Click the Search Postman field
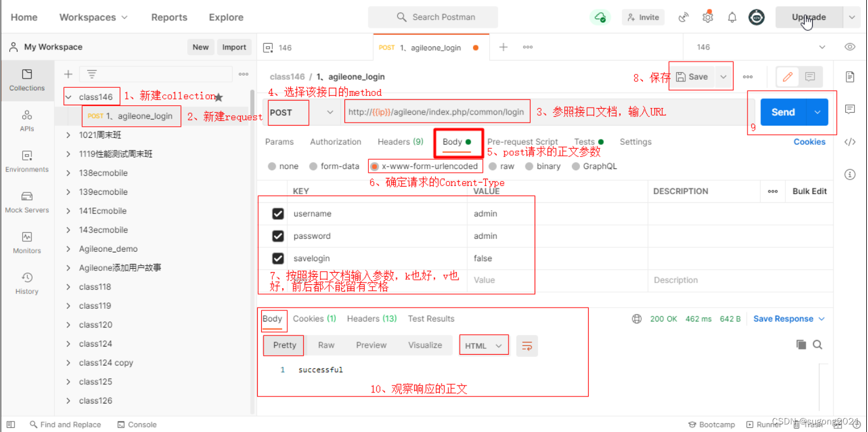This screenshot has height=432, width=868. pos(433,17)
